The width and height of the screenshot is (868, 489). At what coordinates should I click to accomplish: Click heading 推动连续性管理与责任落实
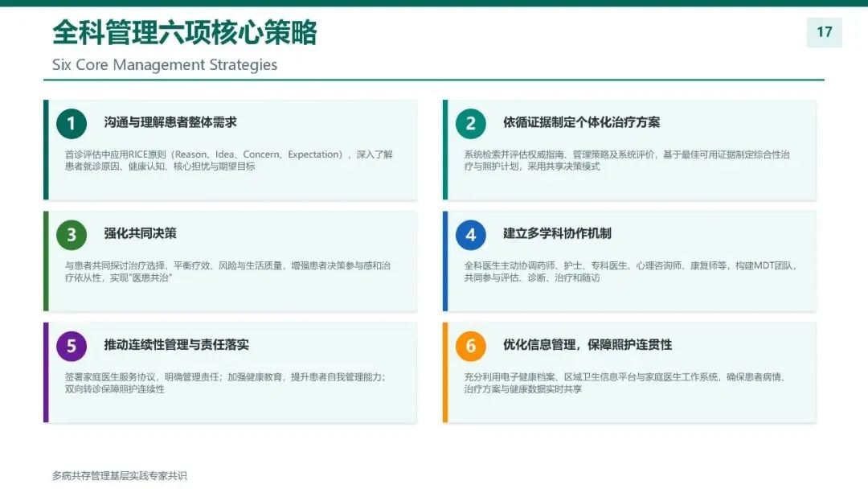coord(177,344)
